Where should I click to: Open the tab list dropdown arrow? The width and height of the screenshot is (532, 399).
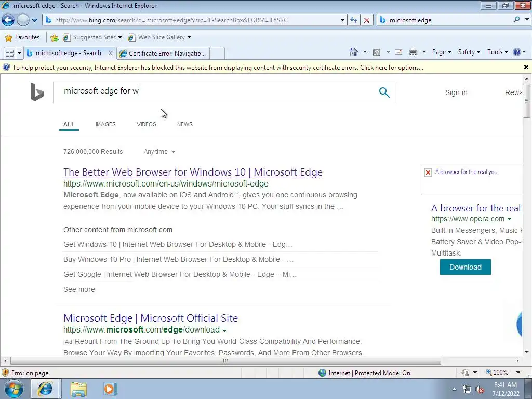19,54
